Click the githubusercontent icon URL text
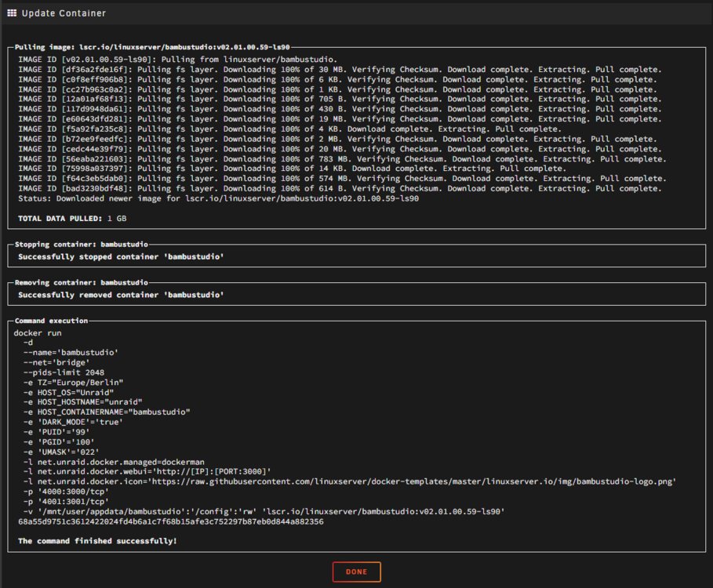 (x=413, y=481)
